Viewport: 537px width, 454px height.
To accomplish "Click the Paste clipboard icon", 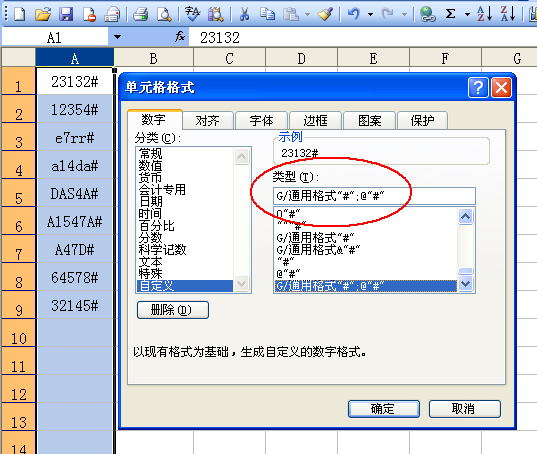I will pyautogui.click(x=291, y=14).
